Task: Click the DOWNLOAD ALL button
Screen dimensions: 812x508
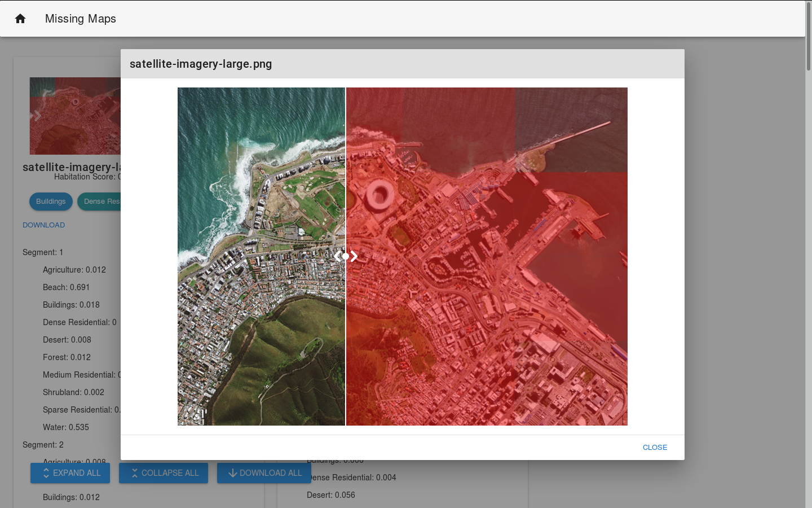Action: (x=264, y=473)
